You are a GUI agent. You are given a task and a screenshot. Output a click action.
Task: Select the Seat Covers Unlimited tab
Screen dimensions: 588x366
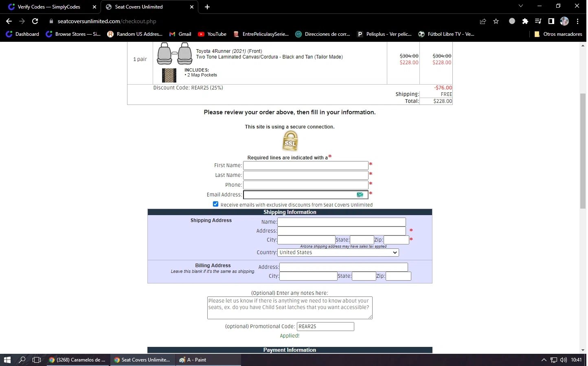click(150, 7)
